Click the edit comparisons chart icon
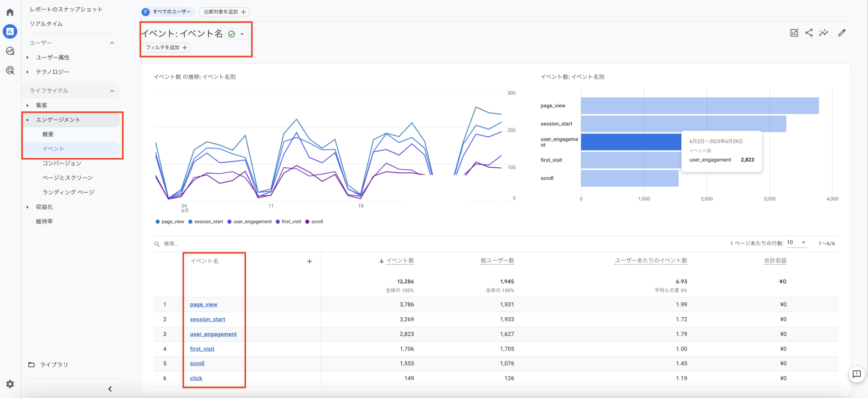Viewport: 868px width, 398px height. (x=794, y=33)
